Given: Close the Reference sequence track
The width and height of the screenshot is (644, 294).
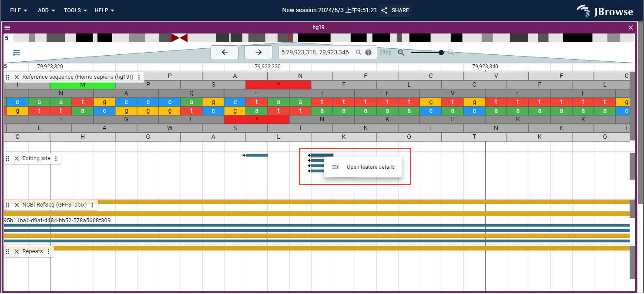Looking at the screenshot, I should tap(17, 77).
